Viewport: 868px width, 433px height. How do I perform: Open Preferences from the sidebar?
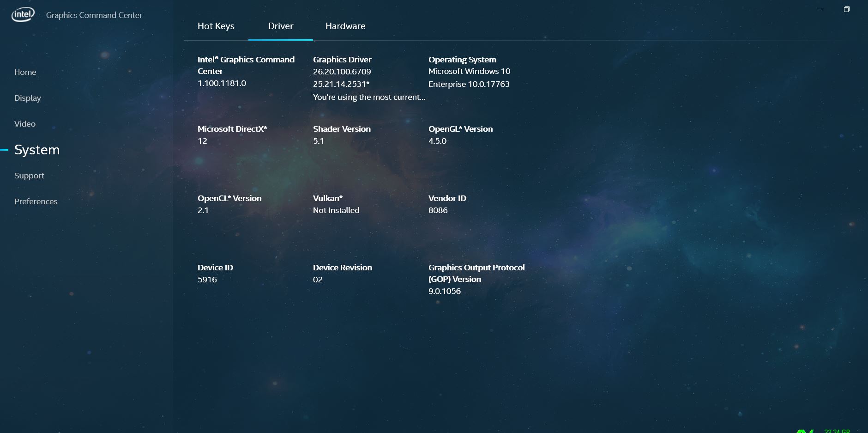(36, 201)
